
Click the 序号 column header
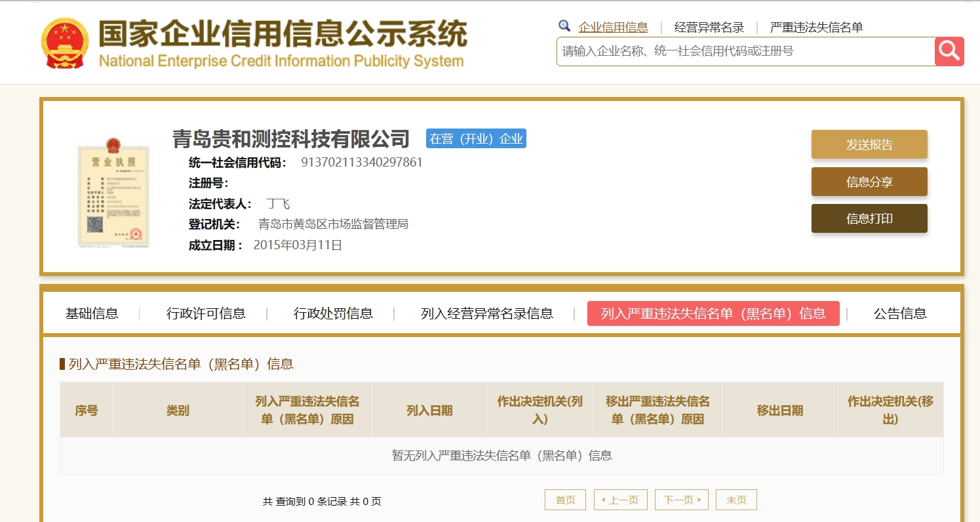pos(87,411)
